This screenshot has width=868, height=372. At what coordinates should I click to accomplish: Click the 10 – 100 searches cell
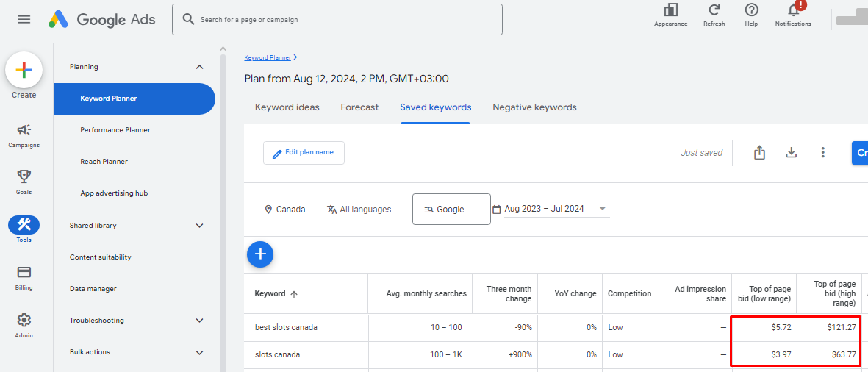[x=446, y=328]
